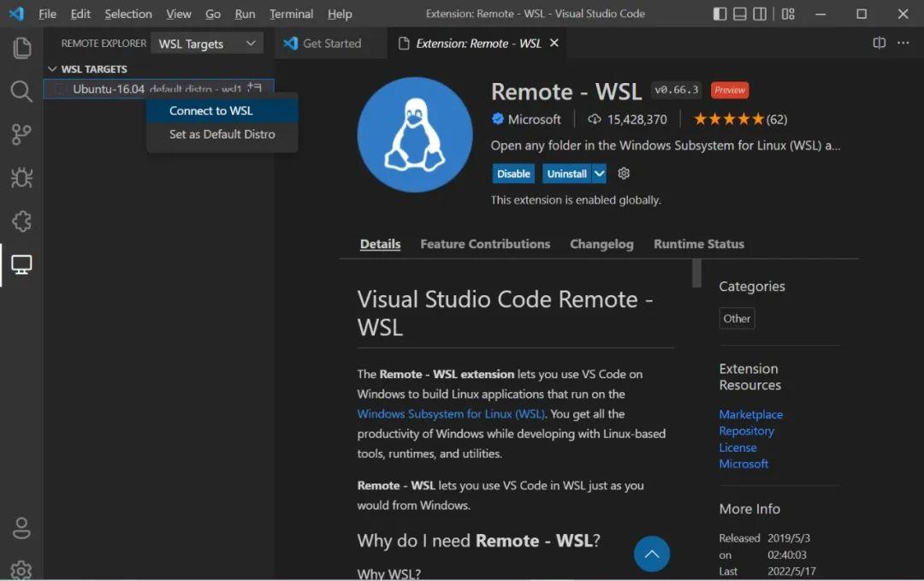Viewport: 924px width, 581px height.
Task: Click the Ubuntu-16.04 WSL target
Action: (x=109, y=89)
